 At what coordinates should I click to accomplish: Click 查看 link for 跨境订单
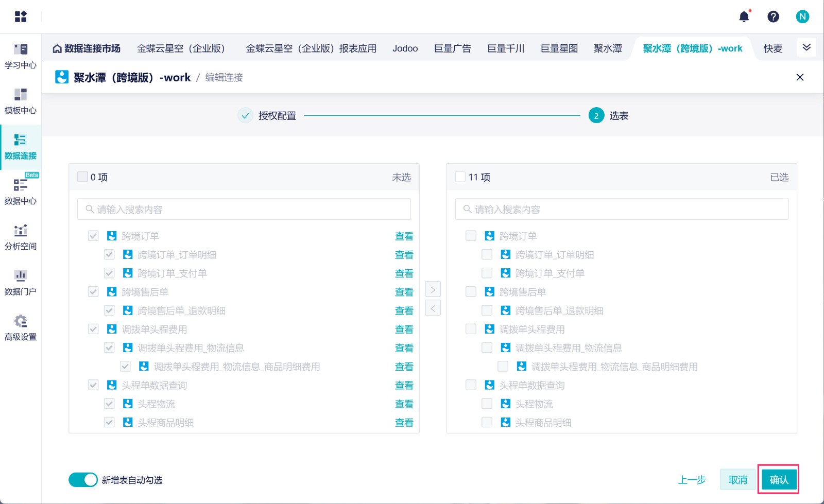[404, 236]
